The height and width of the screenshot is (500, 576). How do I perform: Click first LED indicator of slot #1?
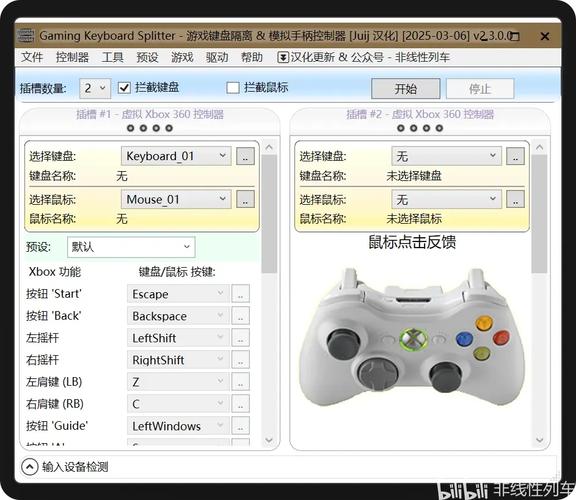(x=130, y=128)
